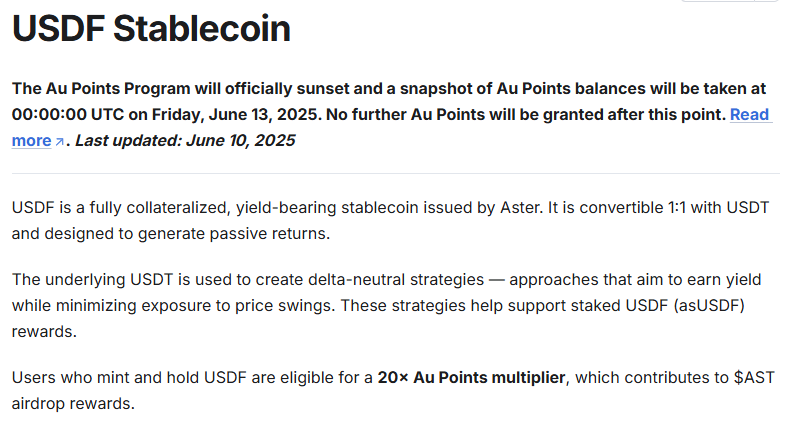Click the "Last updated: June 10, 2025" text
The width and height of the screenshot is (789, 432).
[185, 140]
